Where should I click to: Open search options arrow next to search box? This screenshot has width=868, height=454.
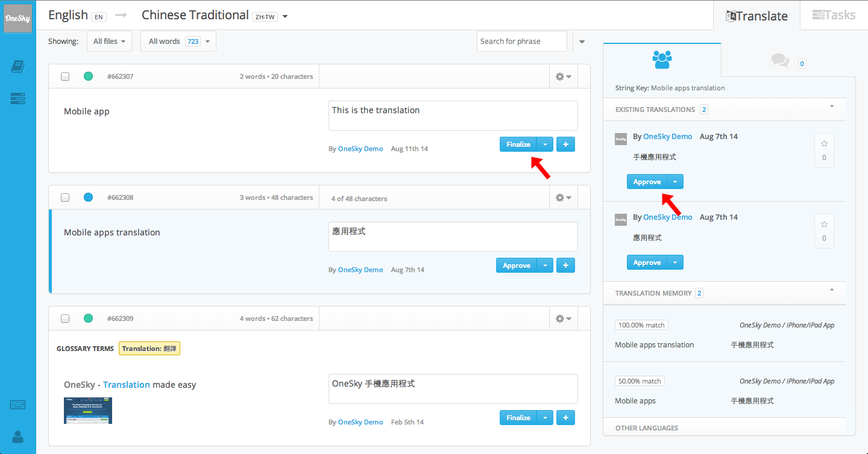[582, 42]
